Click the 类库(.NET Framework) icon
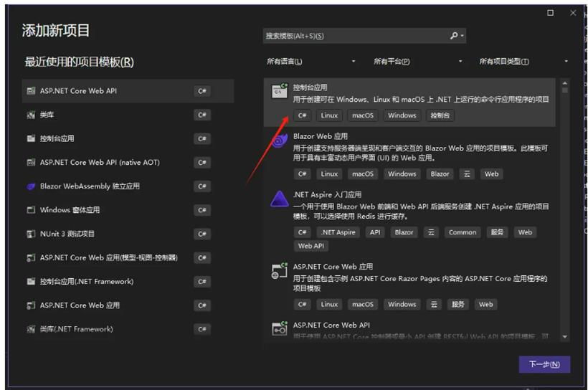This screenshot has width=588, height=390. 31,329
